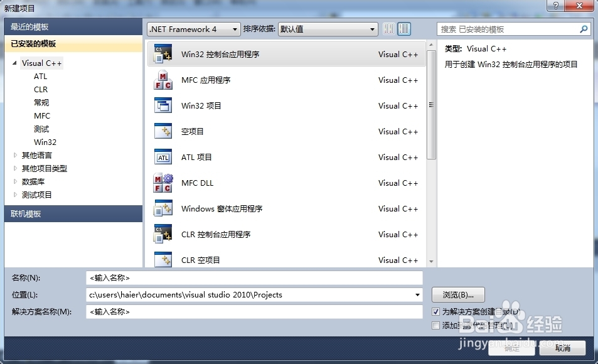The width and height of the screenshot is (598, 364).
Task: Collapse the Visual C++ tree node
Action: (15, 63)
